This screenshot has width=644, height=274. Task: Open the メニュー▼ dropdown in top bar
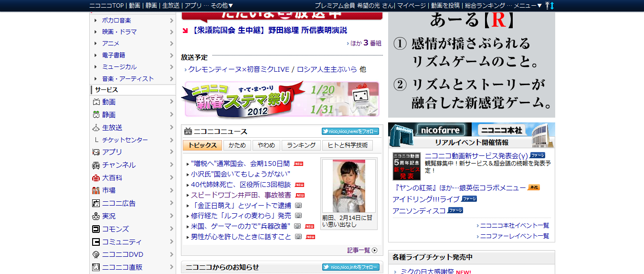[528, 5]
